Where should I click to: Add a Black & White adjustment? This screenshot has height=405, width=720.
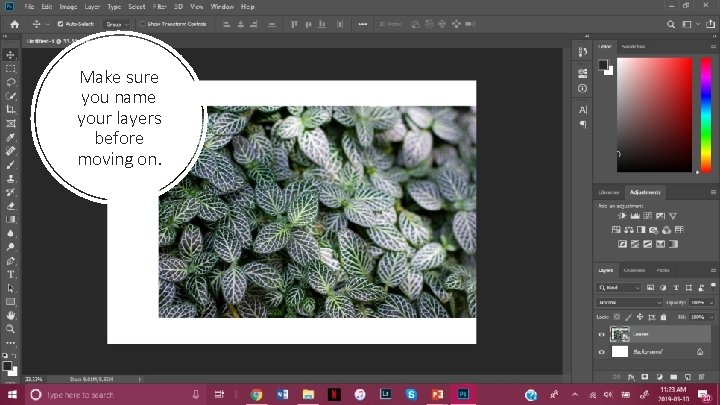click(x=641, y=230)
